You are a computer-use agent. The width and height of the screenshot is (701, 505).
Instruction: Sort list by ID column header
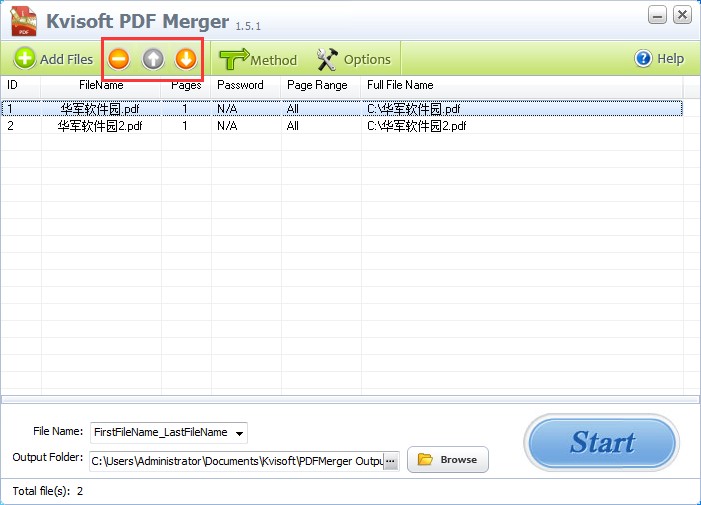[x=21, y=85]
